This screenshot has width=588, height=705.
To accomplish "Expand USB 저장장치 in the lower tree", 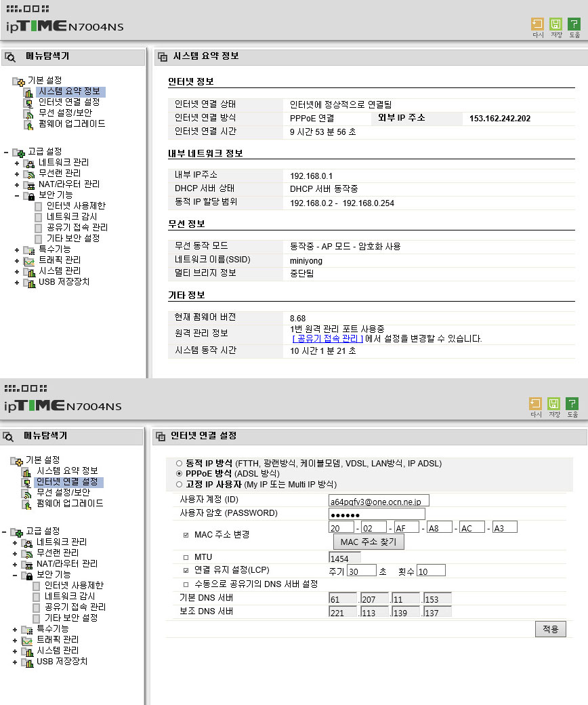I will 15,662.
